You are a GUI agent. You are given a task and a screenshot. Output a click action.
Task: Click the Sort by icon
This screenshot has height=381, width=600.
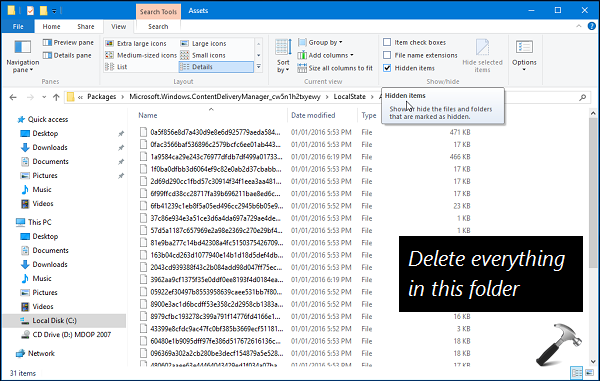(x=283, y=56)
